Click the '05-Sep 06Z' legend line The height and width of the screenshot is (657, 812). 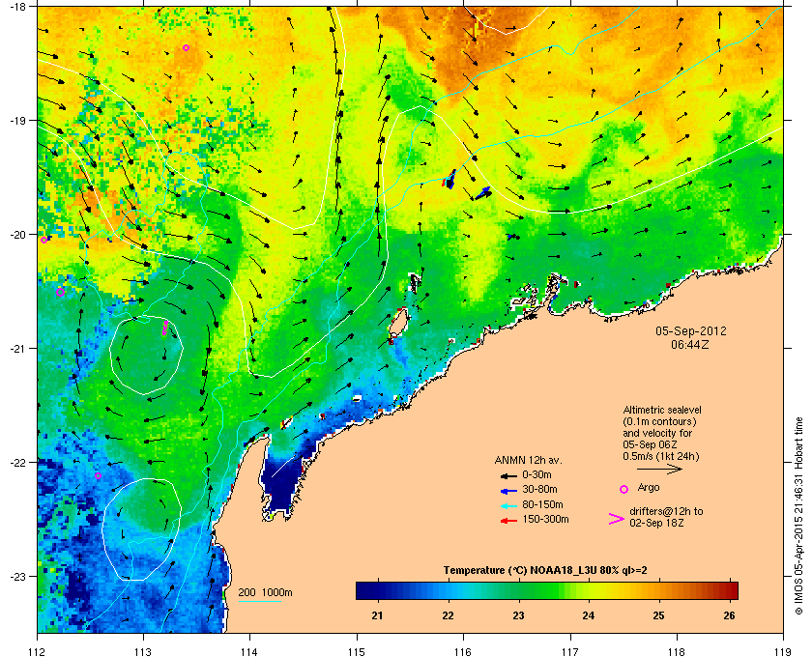tap(650, 444)
